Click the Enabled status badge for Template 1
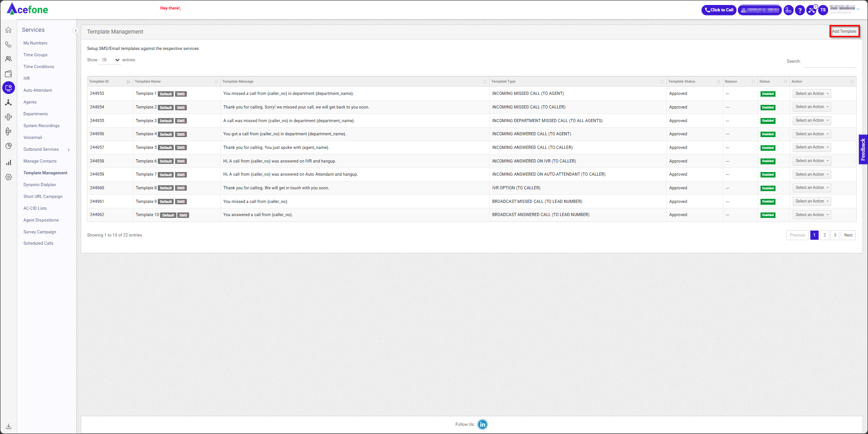The height and width of the screenshot is (434, 868). click(768, 94)
